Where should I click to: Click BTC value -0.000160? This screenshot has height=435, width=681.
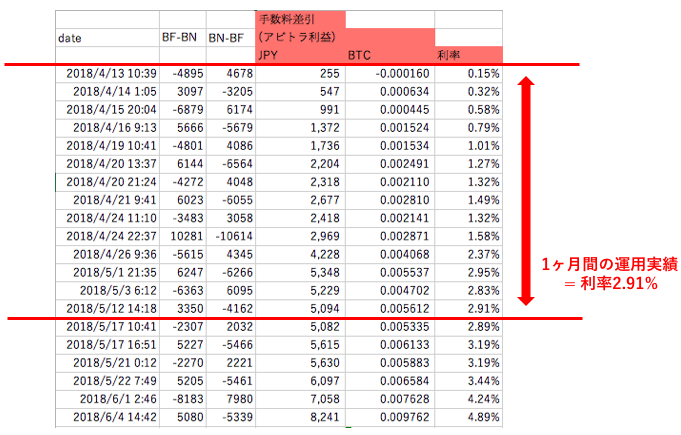coord(390,74)
